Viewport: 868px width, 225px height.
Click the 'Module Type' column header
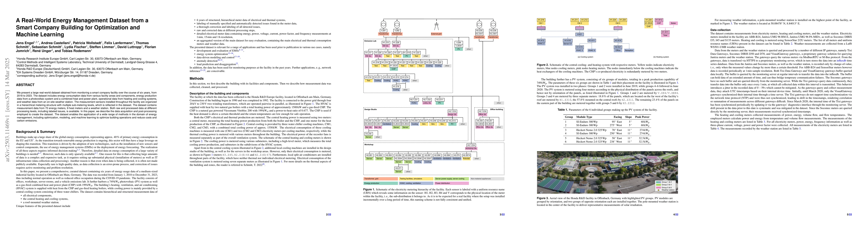[x=584, y=117]
